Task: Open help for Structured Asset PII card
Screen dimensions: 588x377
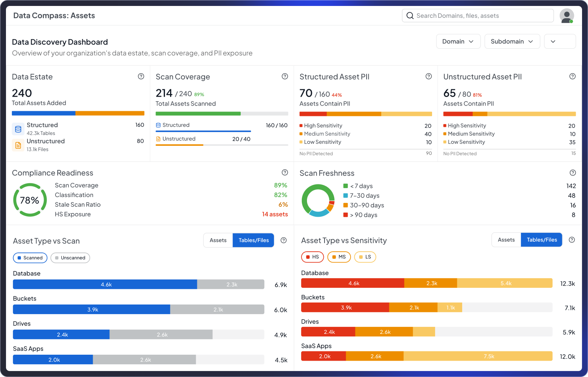Action: pyautogui.click(x=429, y=76)
